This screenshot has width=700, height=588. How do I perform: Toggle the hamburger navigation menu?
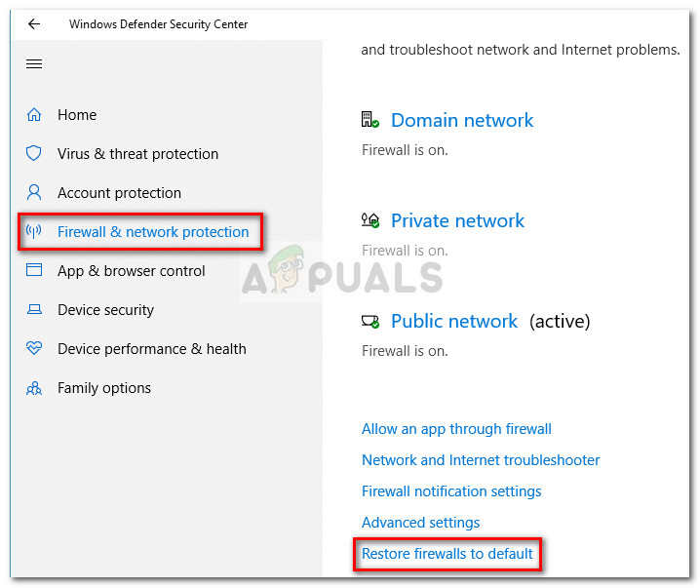(34, 64)
